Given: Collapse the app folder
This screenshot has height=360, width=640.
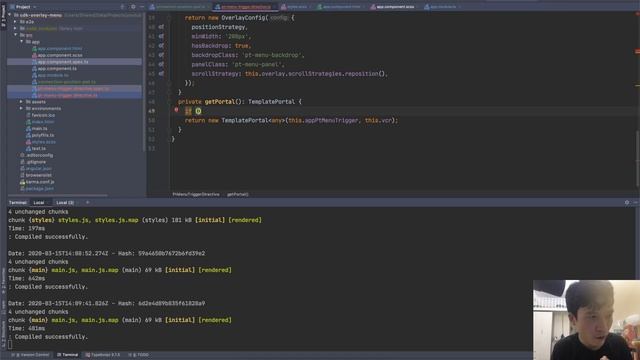Looking at the screenshot, I should point(21,42).
